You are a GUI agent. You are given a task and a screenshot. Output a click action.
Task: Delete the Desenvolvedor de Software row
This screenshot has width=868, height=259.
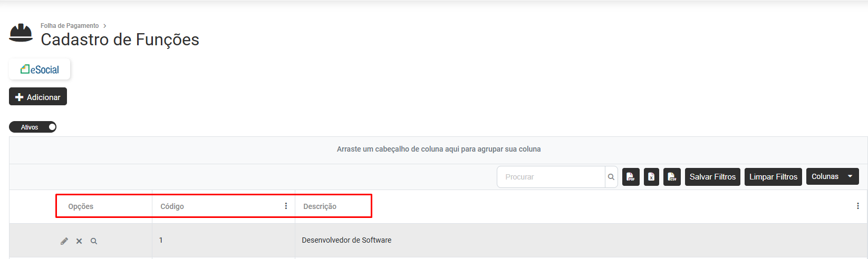(x=79, y=241)
